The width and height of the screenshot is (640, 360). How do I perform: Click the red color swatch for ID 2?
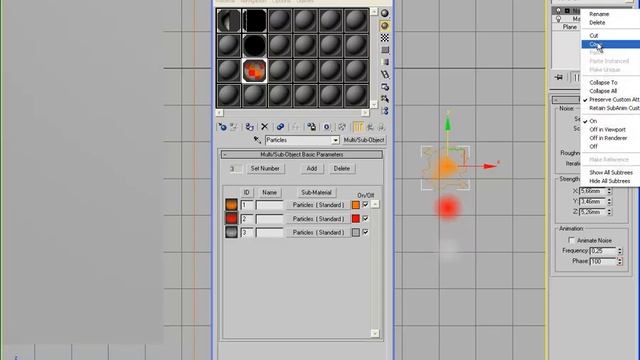(x=356, y=219)
